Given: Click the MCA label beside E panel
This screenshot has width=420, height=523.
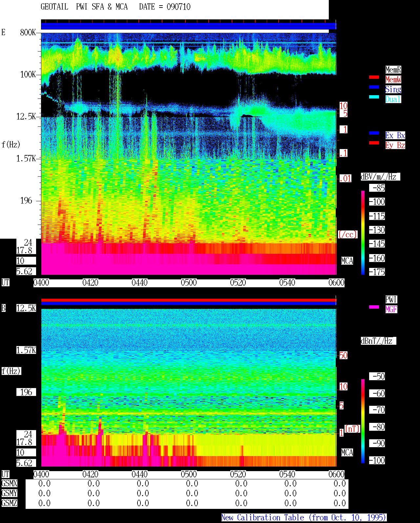Looking at the screenshot, I should click(x=347, y=261).
